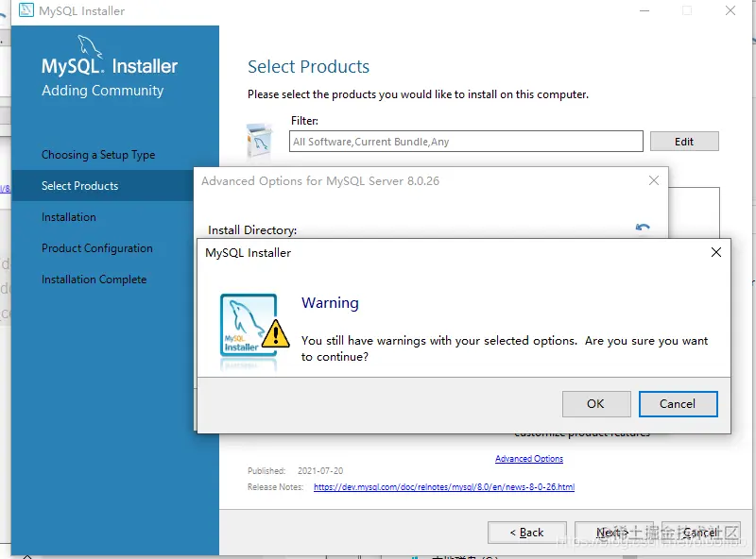Cancel the installer from the bottom bar
Image resolution: width=756 pixels, height=559 pixels.
(701, 533)
